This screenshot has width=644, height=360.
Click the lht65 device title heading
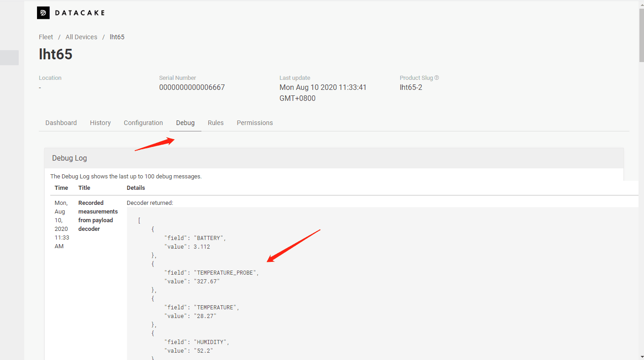click(x=56, y=54)
